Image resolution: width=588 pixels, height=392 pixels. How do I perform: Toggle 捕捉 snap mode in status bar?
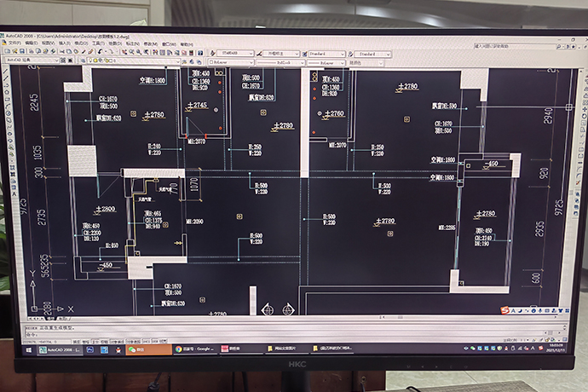click(76, 342)
